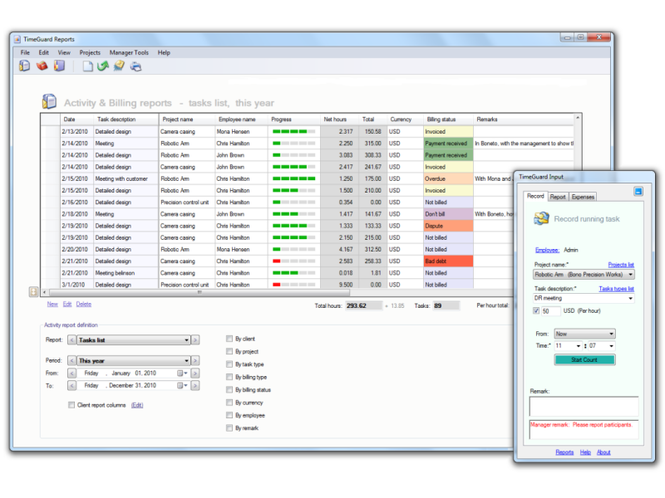Open the Projects menu

90,53
